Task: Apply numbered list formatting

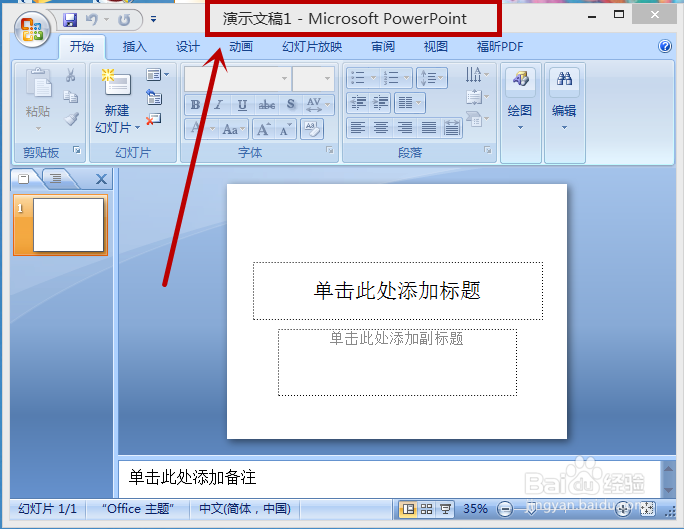Action: pyautogui.click(x=396, y=78)
